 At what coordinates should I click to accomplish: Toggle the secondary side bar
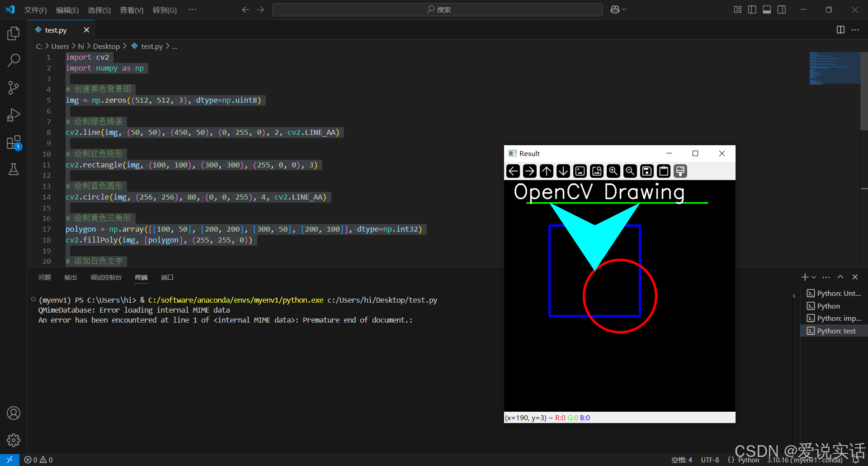click(782, 9)
